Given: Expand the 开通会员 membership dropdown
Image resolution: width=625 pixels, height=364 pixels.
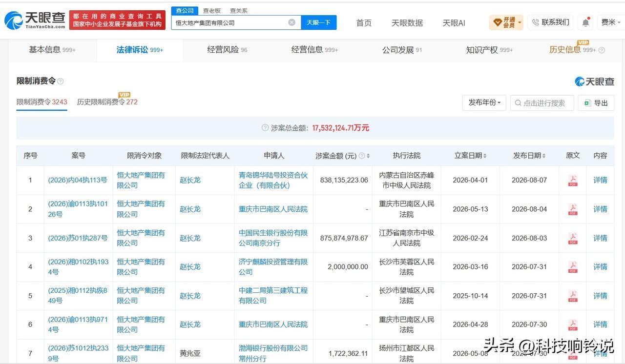Looking at the screenshot, I should click(x=506, y=22).
